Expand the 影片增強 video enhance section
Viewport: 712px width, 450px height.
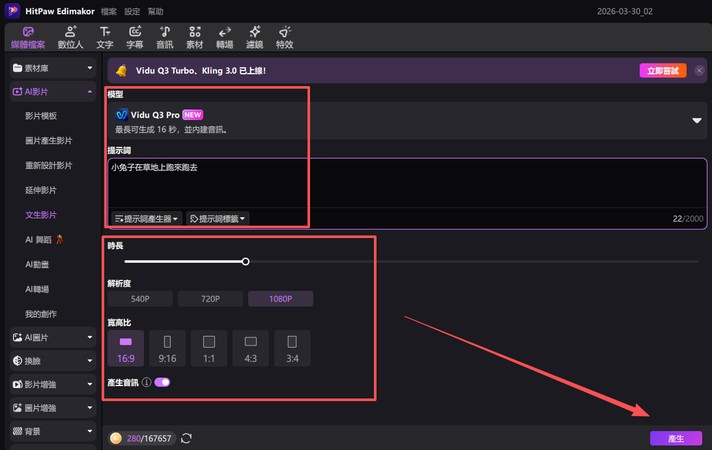(x=53, y=385)
